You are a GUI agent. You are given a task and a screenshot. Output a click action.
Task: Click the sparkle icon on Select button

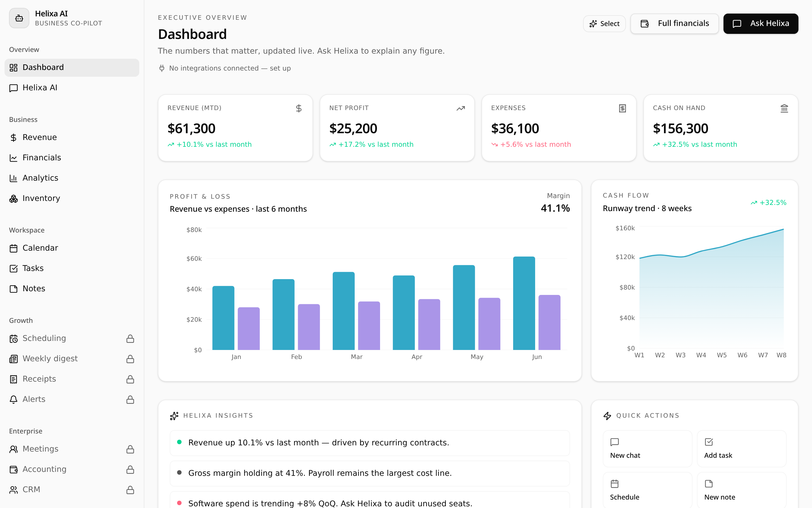(593, 23)
